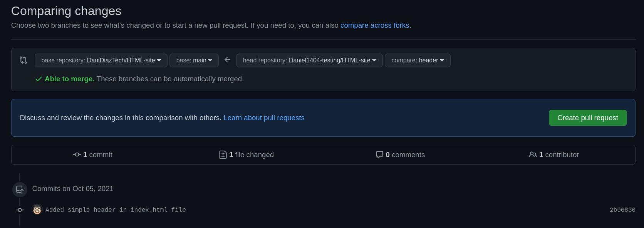
Task: Switch to the 1 file changed tab
Action: (247, 155)
